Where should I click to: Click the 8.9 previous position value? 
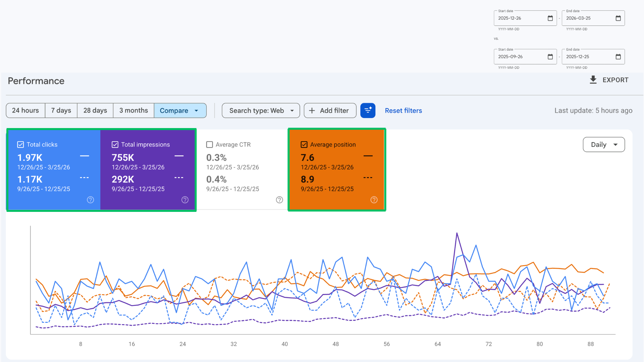click(x=307, y=179)
